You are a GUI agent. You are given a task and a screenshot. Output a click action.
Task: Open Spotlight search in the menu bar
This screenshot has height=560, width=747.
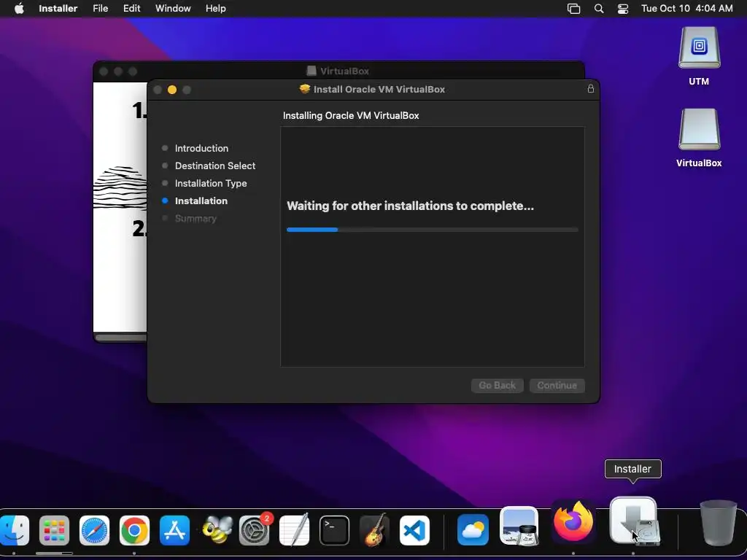point(599,9)
